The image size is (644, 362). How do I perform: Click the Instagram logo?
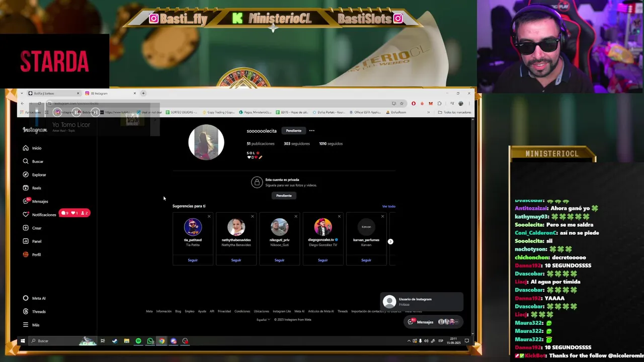(x=35, y=130)
